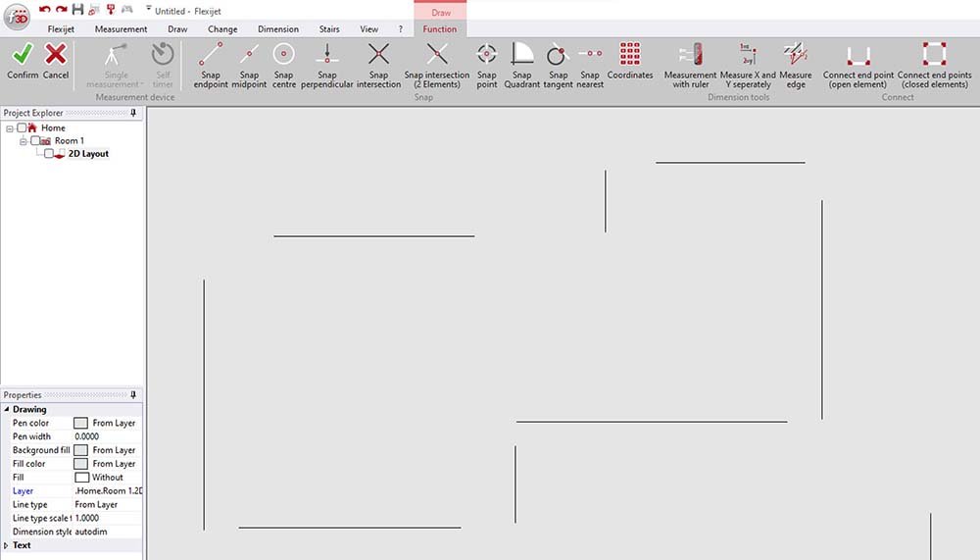Open the Coordinates tool
The height and width of the screenshot is (560, 980).
tap(630, 61)
